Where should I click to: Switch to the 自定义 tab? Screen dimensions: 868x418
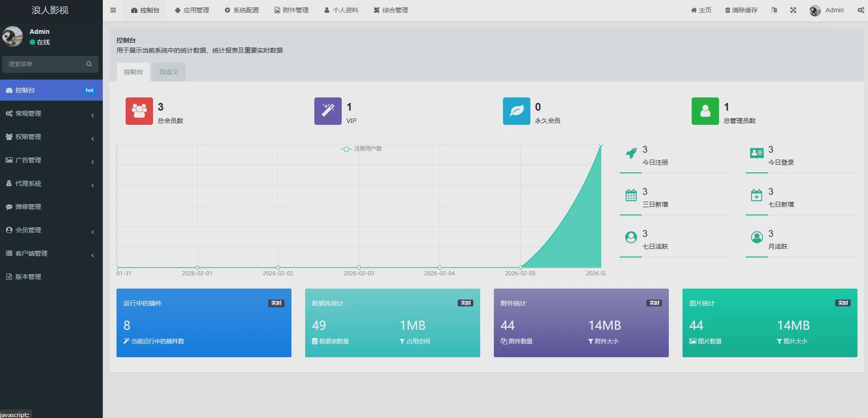169,72
